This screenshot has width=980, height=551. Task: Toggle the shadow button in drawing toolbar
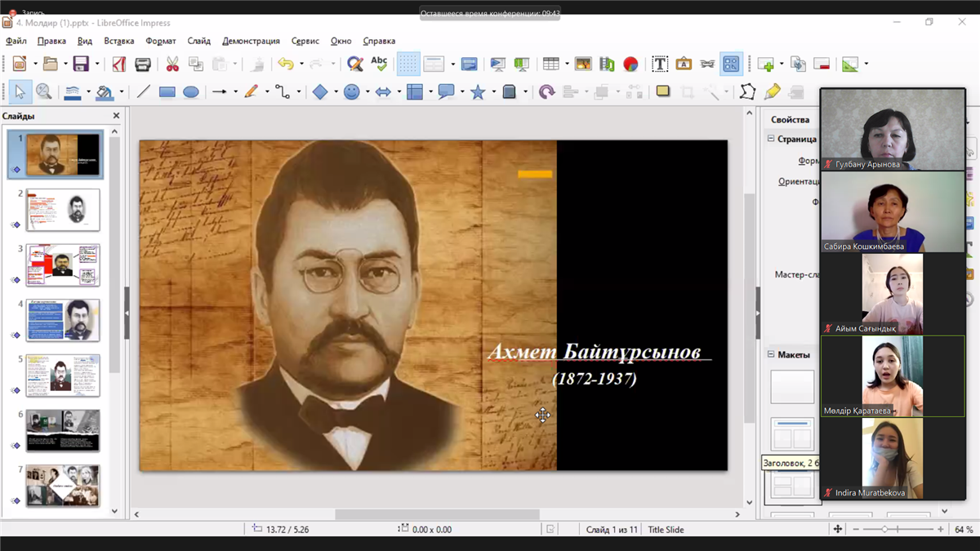point(663,92)
